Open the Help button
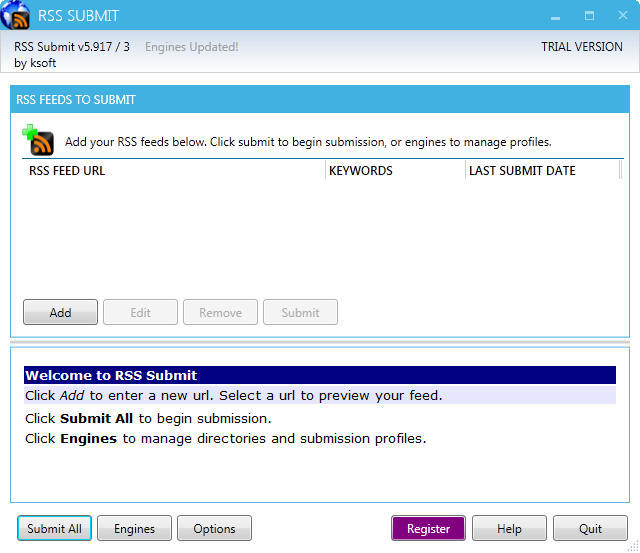The height and width of the screenshot is (553, 640). [x=509, y=528]
